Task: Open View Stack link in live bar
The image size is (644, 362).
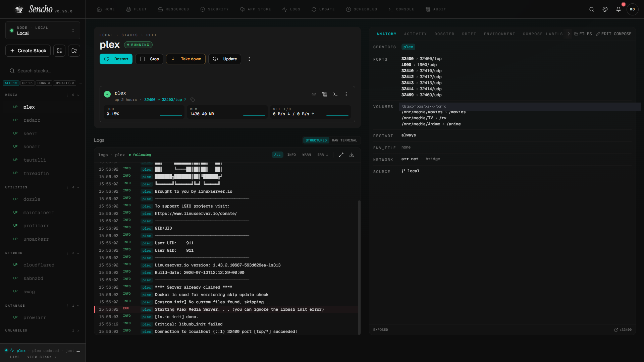Action: [42, 357]
